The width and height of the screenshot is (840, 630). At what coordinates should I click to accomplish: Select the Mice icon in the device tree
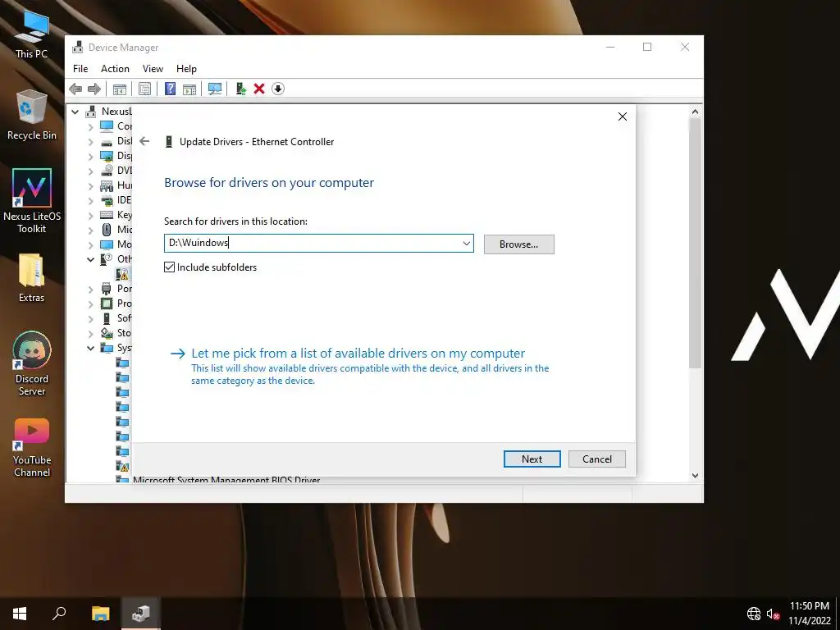tap(107, 230)
